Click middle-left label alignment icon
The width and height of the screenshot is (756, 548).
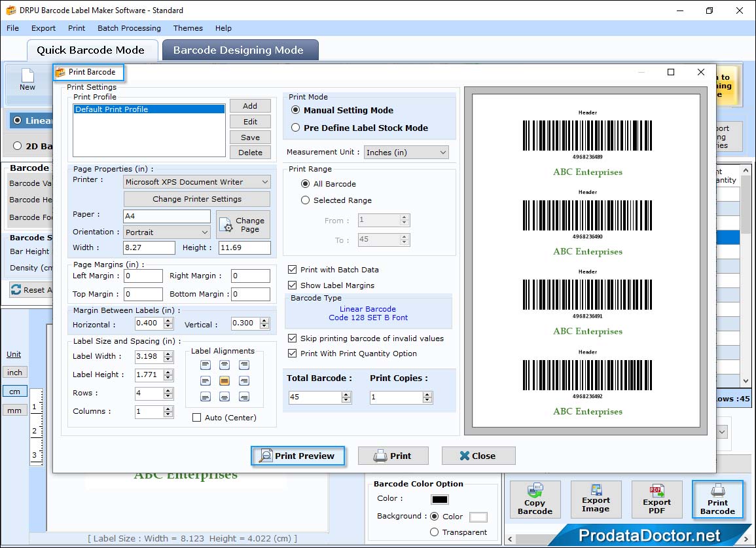click(x=206, y=381)
